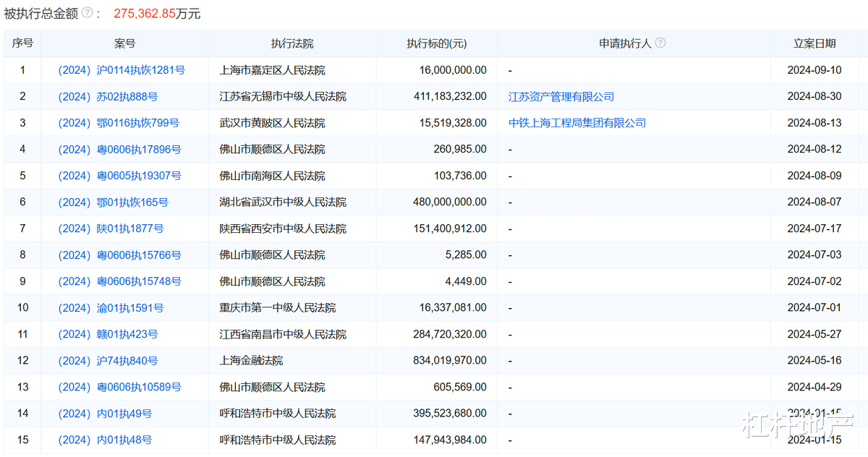Click the 案号 column header
This screenshot has height=457, width=868.
(x=125, y=43)
